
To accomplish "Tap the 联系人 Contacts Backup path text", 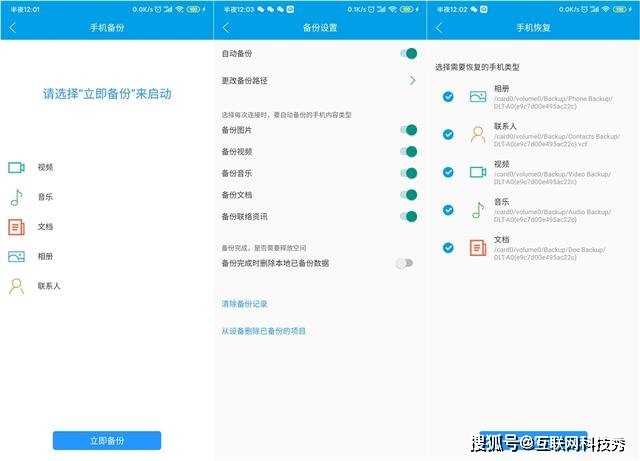I will click(x=557, y=140).
